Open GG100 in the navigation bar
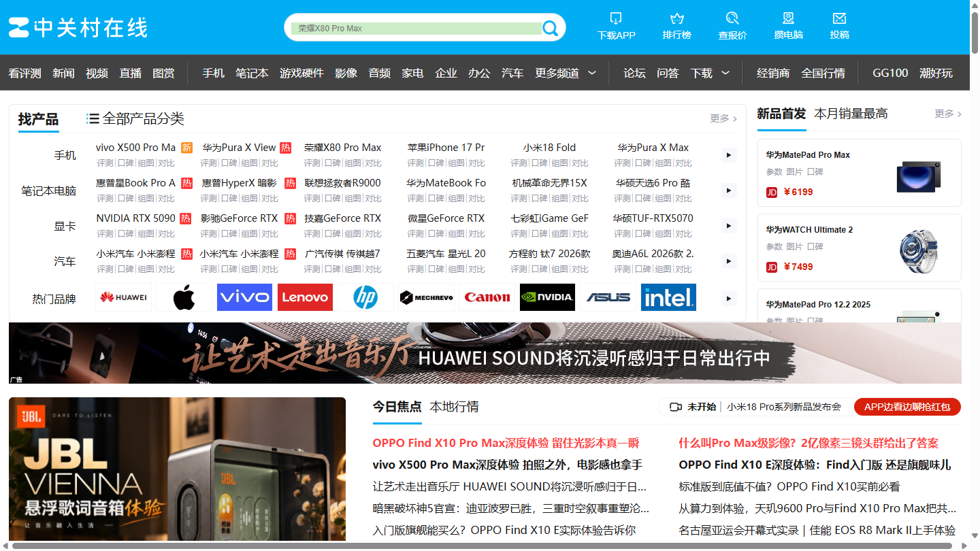Screen dimensions: 980x551 (890, 73)
